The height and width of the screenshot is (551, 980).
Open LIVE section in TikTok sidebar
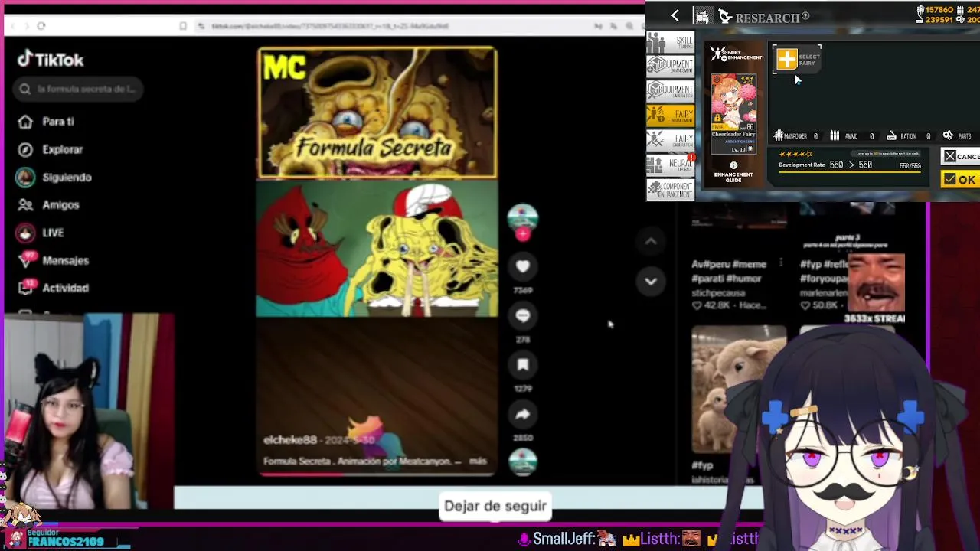point(41,233)
